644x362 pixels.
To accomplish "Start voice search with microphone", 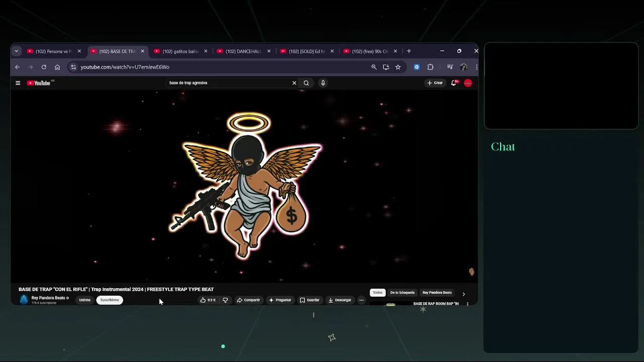I will [323, 83].
